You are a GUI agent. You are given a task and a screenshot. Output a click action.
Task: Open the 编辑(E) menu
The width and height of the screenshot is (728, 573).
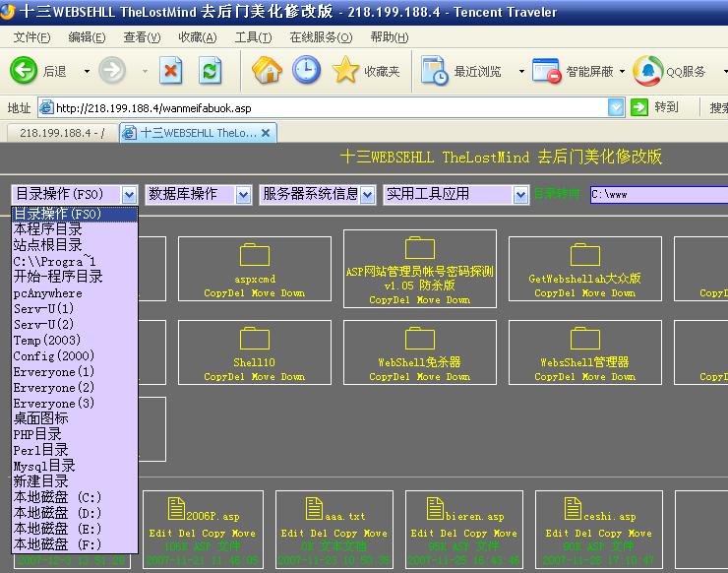pyautogui.click(x=87, y=37)
